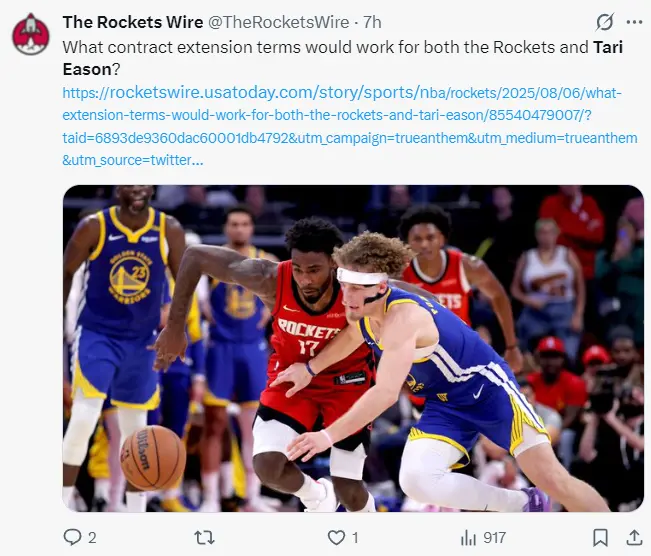
Task: Like the tweet with the heart icon
Action: point(336,537)
